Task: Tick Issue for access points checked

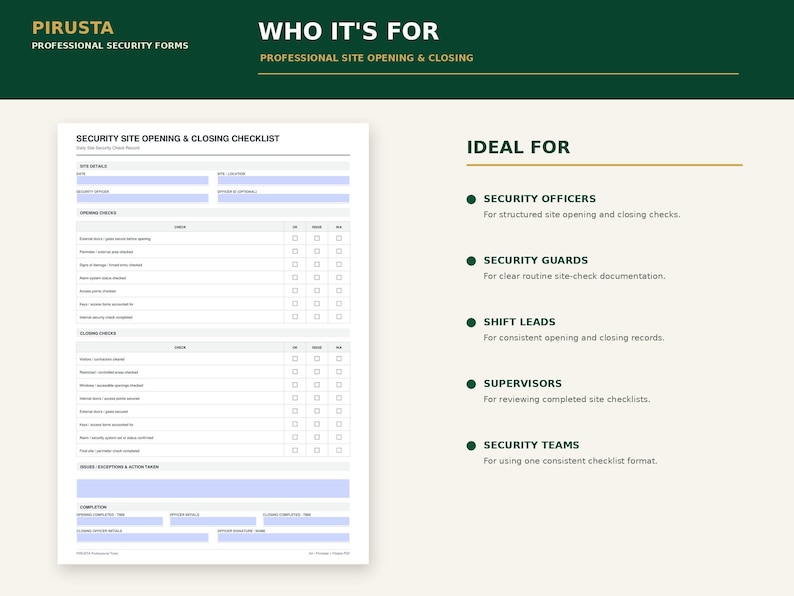Action: 317,291
